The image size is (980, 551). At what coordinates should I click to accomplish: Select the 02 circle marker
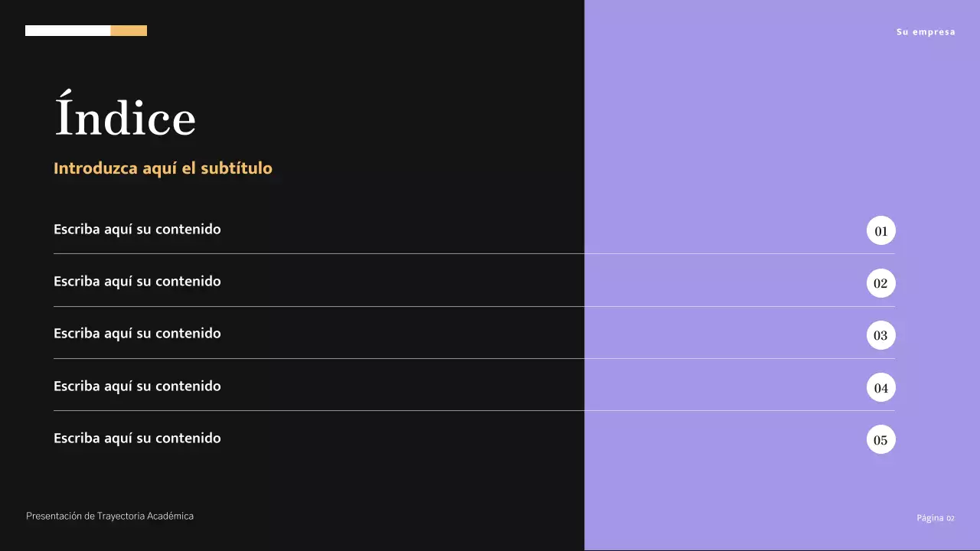(880, 283)
